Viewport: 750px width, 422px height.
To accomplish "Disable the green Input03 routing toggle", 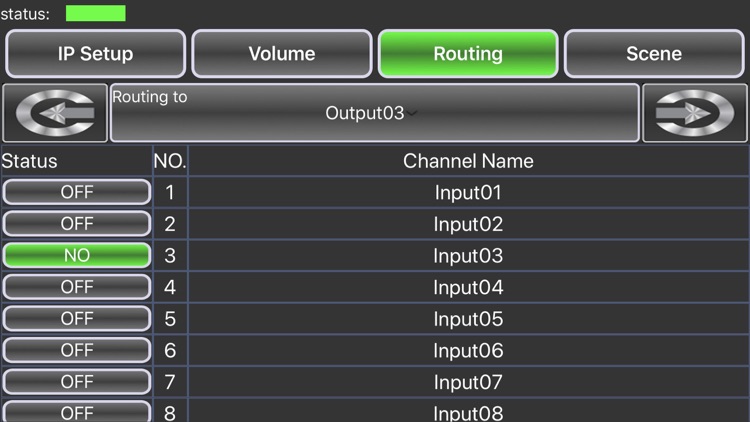I will point(77,255).
